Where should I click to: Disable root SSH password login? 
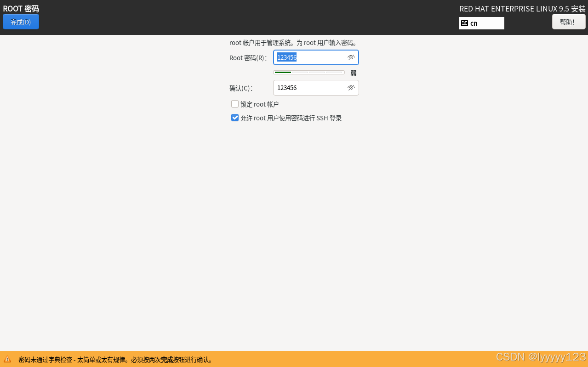(x=235, y=118)
